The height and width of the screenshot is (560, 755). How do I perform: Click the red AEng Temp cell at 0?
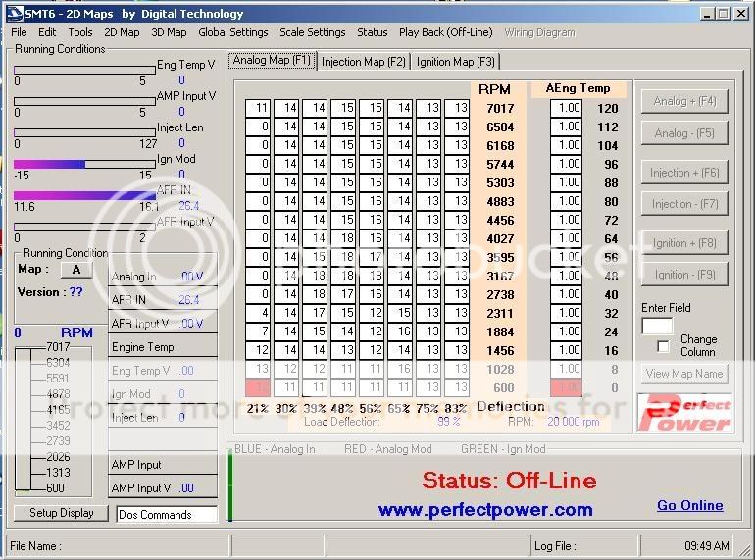(x=567, y=387)
